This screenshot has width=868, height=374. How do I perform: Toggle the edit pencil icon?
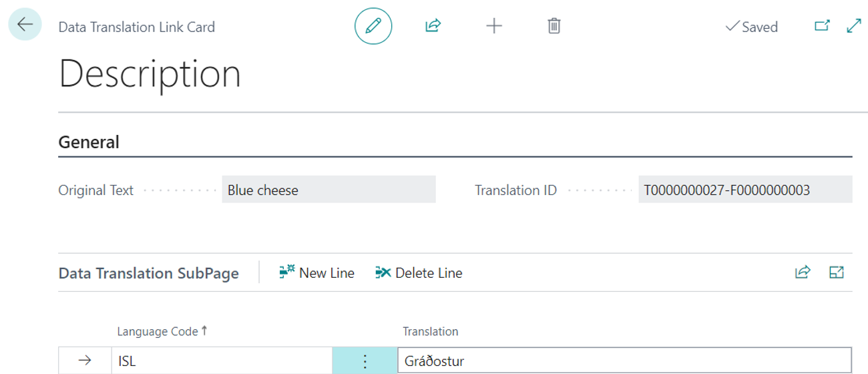tap(373, 26)
